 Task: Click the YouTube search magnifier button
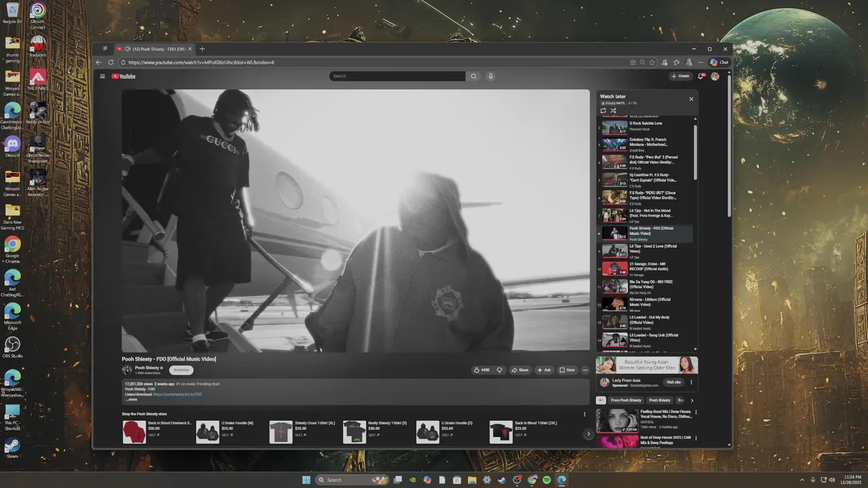pyautogui.click(x=473, y=76)
